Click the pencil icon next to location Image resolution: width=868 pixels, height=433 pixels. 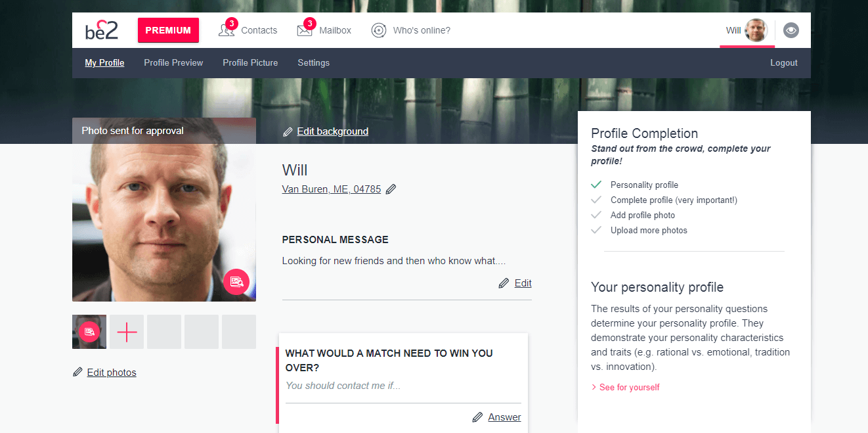tap(391, 189)
